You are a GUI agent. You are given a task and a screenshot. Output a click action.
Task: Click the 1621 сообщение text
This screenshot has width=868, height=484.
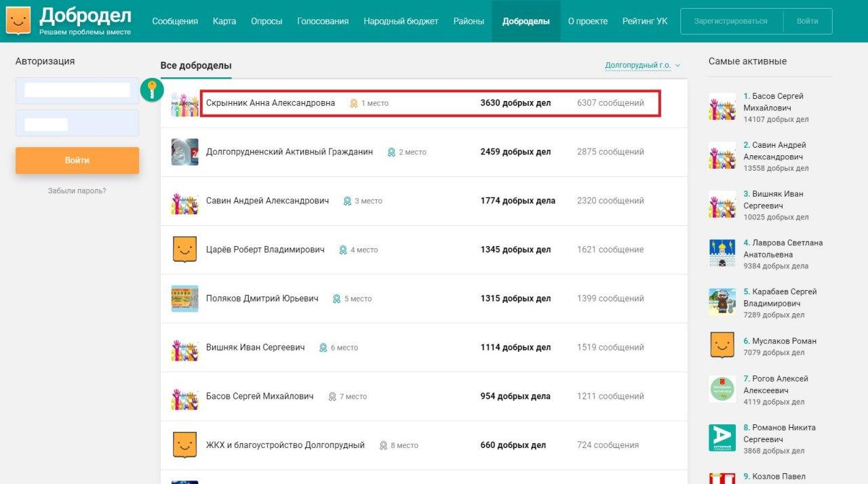pos(610,249)
